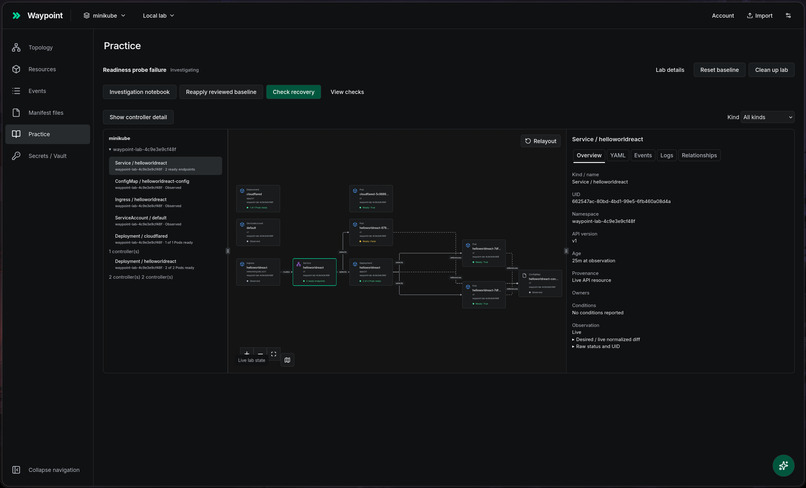
Task: Click the Waypoint logo icon
Action: click(16, 15)
